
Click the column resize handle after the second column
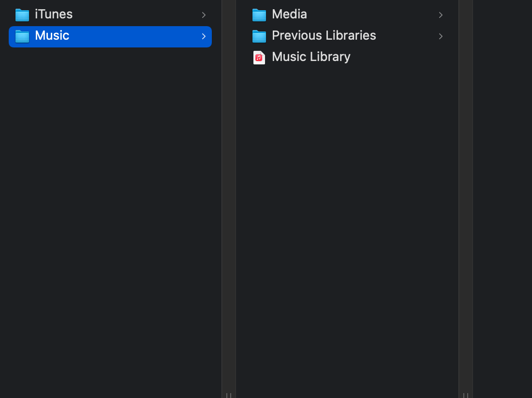click(465, 395)
